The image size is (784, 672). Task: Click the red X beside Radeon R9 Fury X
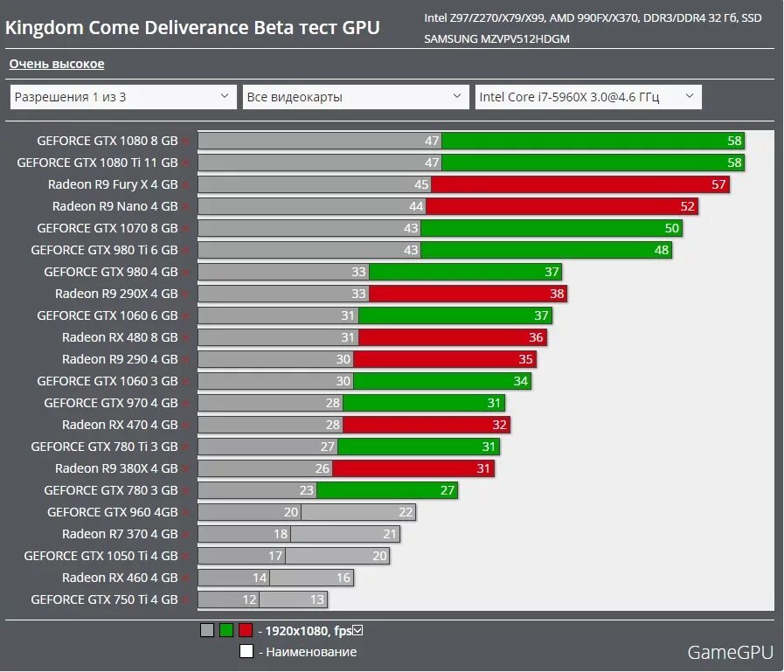click(x=186, y=185)
